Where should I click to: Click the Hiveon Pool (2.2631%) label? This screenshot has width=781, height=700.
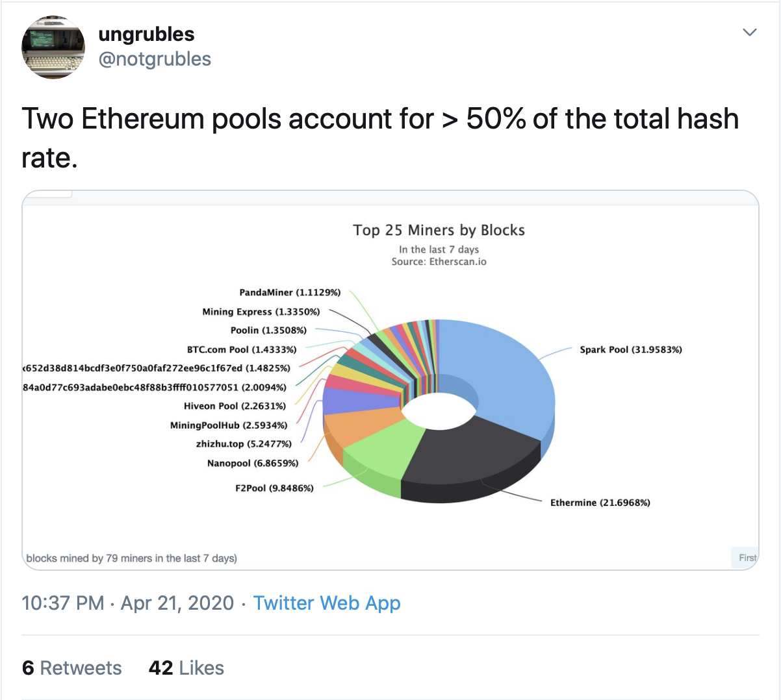pyautogui.click(x=235, y=406)
